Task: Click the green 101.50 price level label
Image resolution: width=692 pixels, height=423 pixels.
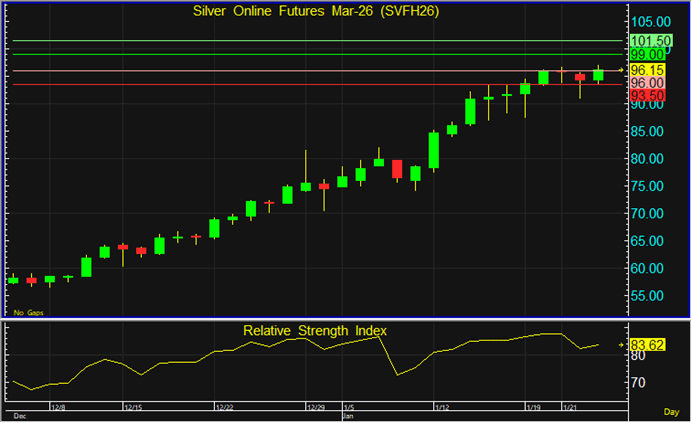Action: click(648, 41)
